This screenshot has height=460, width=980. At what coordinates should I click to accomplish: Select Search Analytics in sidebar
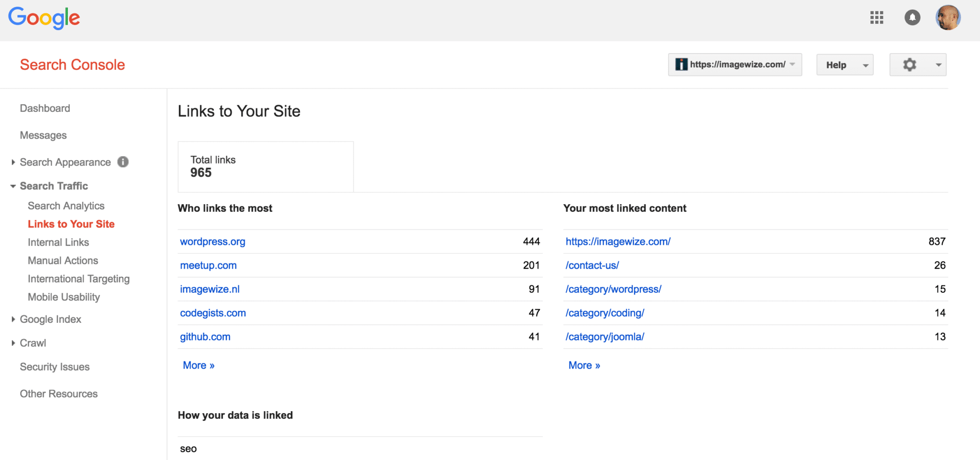[x=66, y=206]
